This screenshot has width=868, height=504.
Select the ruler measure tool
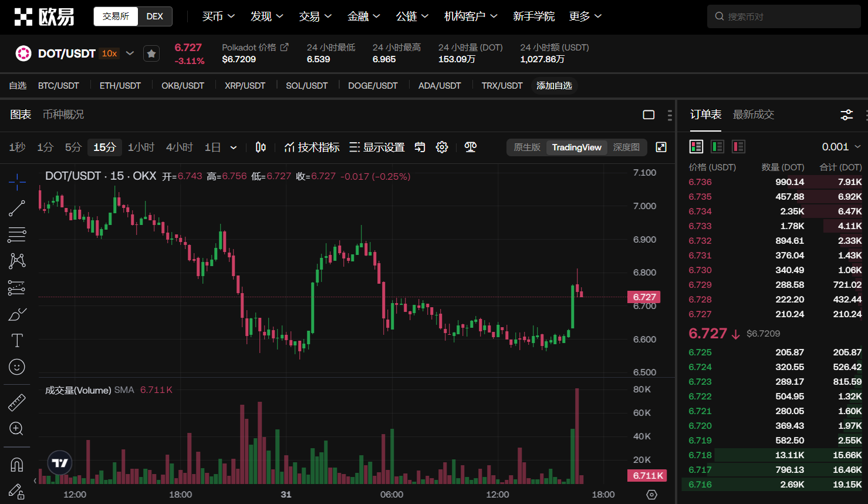17,402
